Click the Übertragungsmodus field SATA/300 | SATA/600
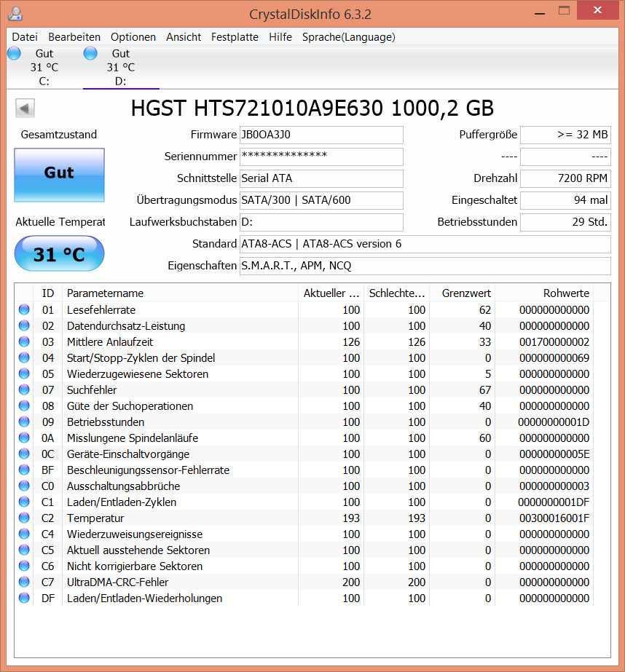The image size is (625, 672). (x=321, y=200)
